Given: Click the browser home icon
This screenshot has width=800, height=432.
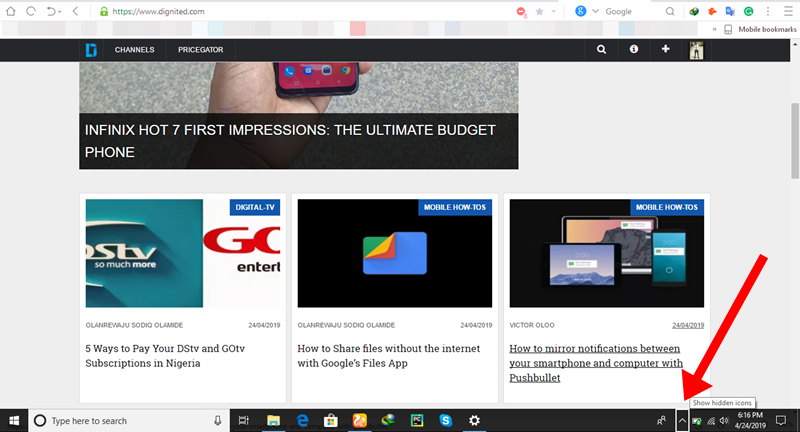Looking at the screenshot, I should [10, 11].
